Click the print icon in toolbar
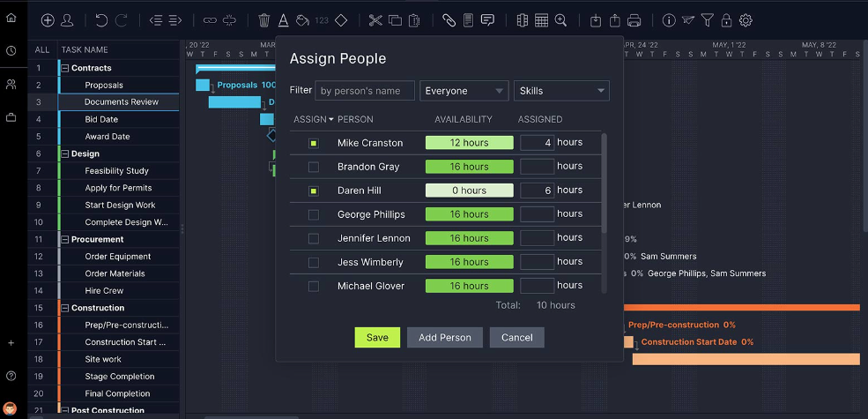The image size is (868, 419). [634, 20]
